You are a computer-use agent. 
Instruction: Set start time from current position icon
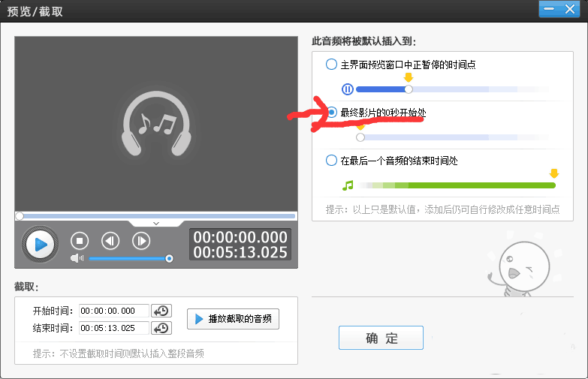[161, 311]
